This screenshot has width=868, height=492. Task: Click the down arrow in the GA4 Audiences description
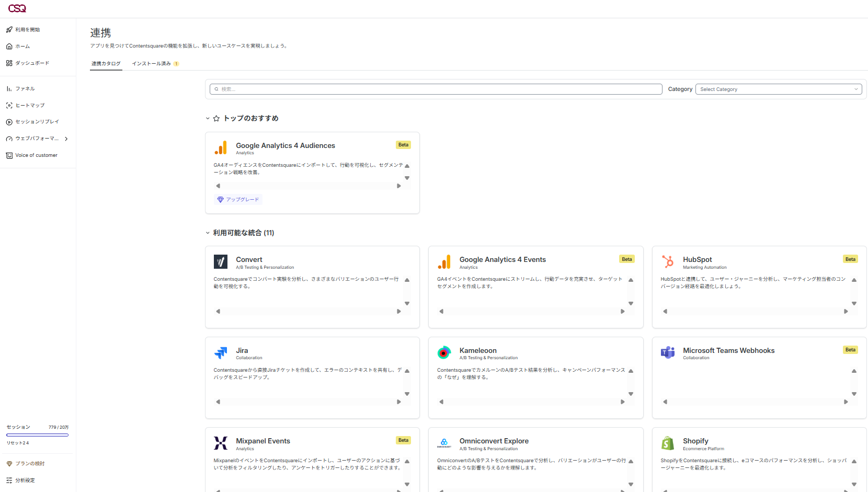[407, 178]
